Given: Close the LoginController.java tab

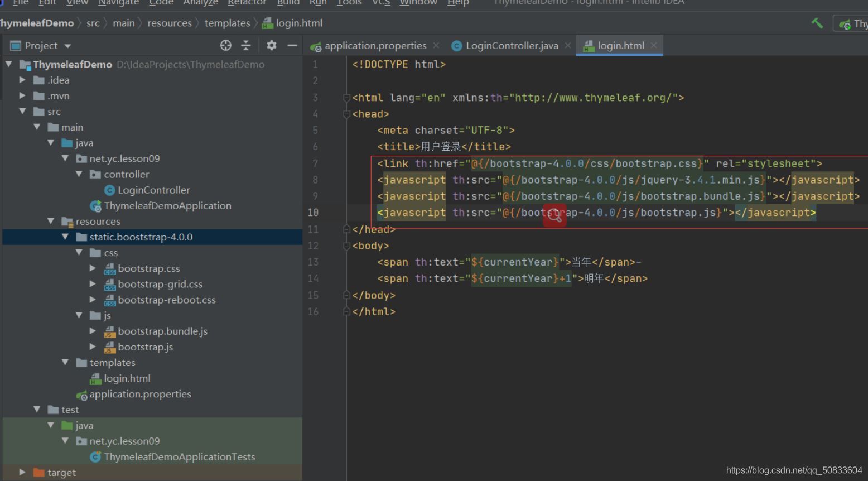Looking at the screenshot, I should pos(568,45).
